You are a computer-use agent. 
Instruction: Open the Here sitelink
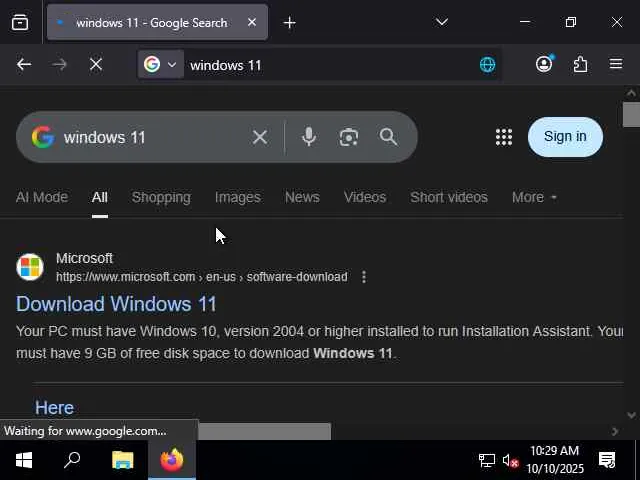click(54, 408)
